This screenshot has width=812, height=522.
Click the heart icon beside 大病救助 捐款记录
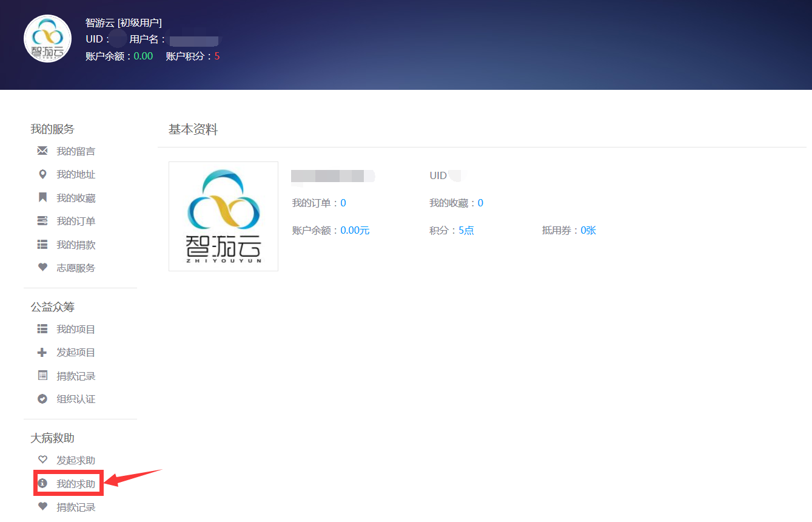click(x=42, y=507)
